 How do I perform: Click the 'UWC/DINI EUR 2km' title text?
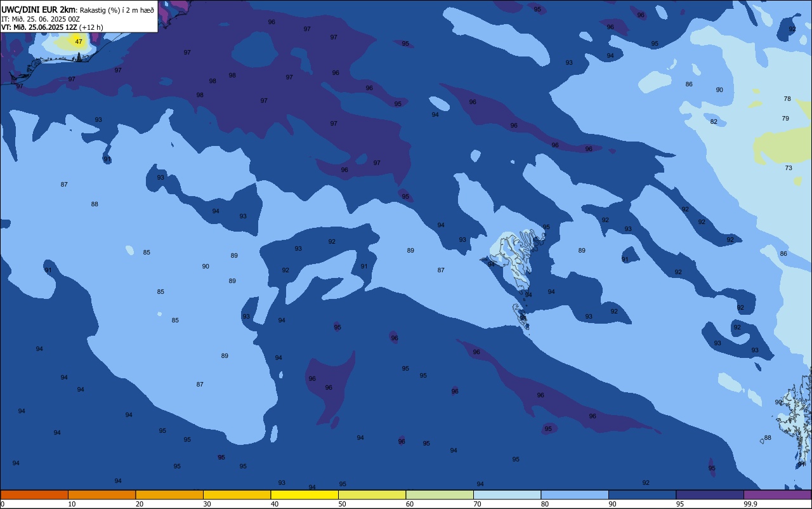pyautogui.click(x=39, y=10)
